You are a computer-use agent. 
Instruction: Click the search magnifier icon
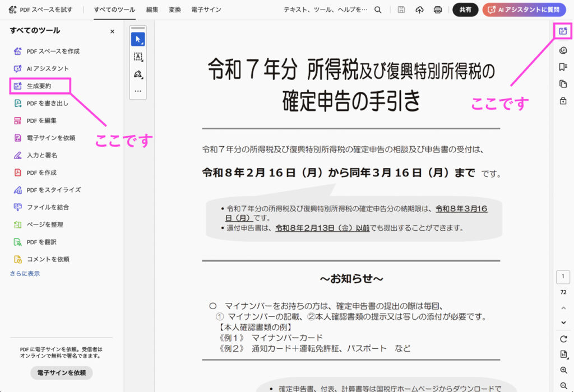pos(378,10)
